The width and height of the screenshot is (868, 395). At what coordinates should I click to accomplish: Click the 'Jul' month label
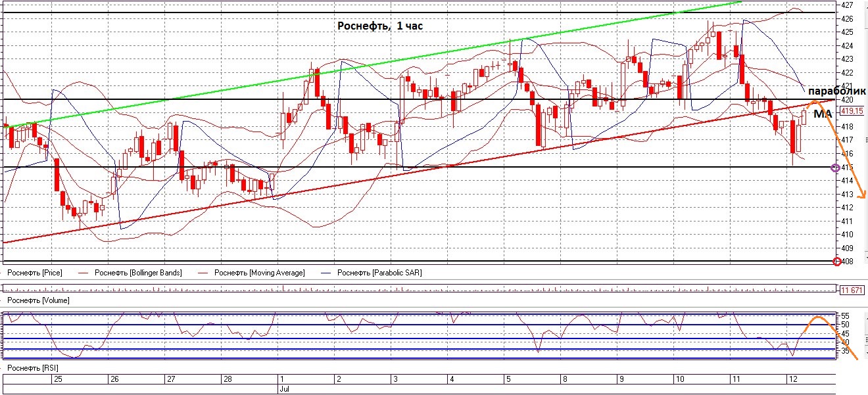284,389
